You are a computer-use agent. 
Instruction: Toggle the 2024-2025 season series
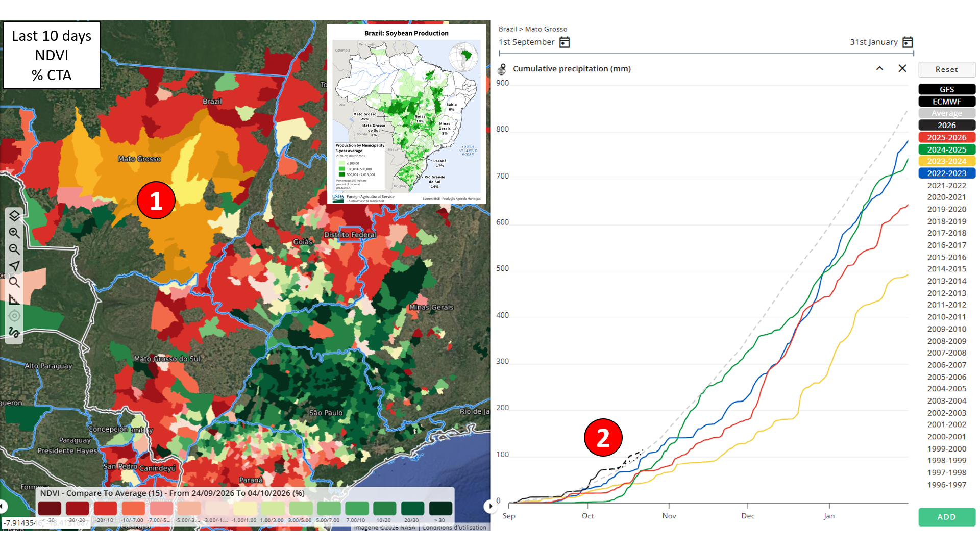pos(947,149)
